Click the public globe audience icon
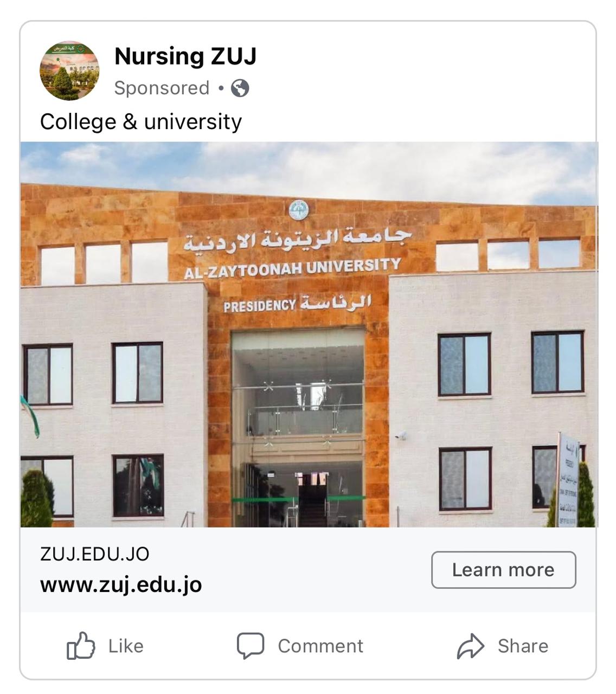 (x=240, y=88)
